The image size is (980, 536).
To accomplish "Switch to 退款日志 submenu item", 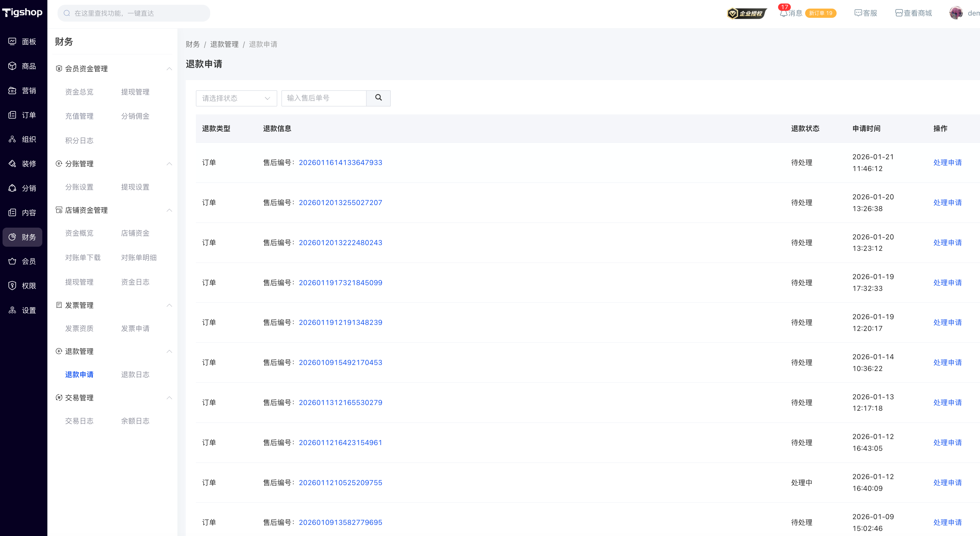I will point(135,375).
